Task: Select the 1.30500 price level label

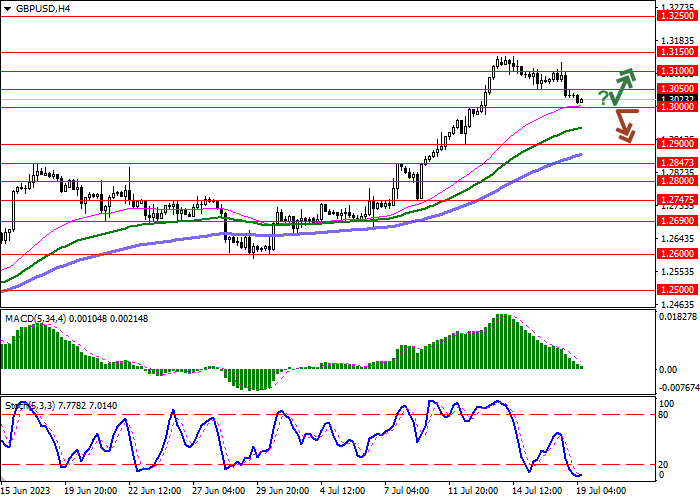Action: (677, 89)
